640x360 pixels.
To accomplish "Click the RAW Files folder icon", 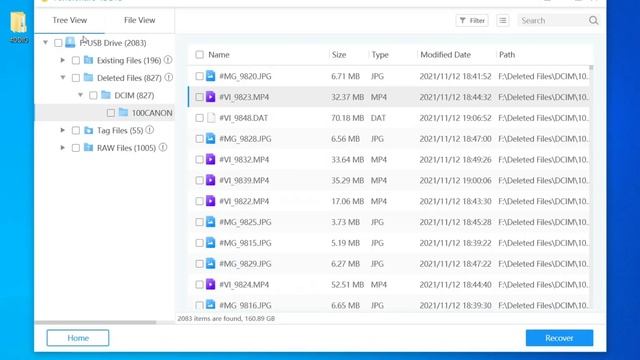I will (88, 148).
